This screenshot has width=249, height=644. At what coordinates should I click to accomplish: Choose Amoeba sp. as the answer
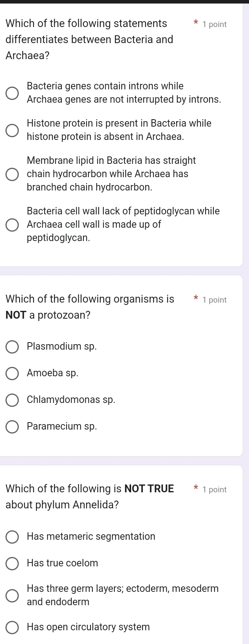[x=12, y=373]
